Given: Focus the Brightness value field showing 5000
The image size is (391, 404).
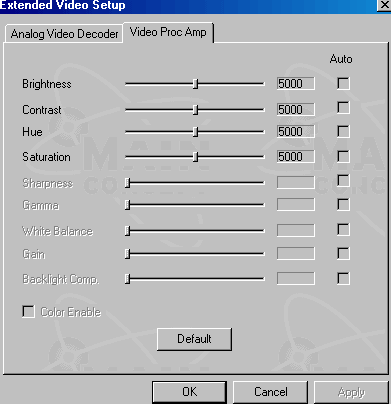Looking at the screenshot, I should click(x=296, y=84).
